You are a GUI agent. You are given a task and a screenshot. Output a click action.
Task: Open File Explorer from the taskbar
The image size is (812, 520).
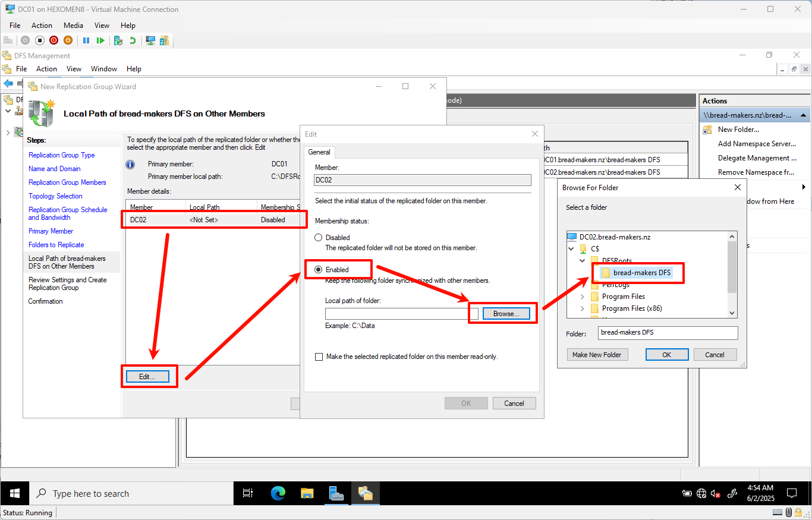[x=307, y=493]
